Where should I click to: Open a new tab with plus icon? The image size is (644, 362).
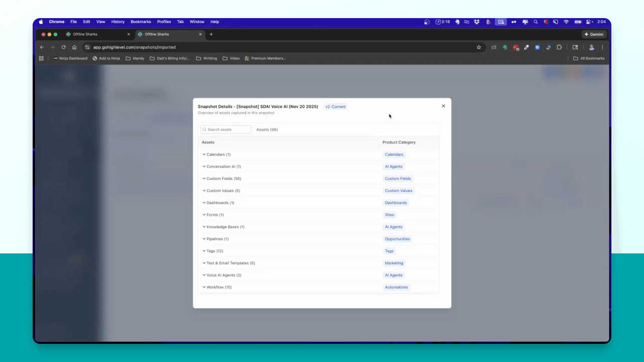point(211,34)
